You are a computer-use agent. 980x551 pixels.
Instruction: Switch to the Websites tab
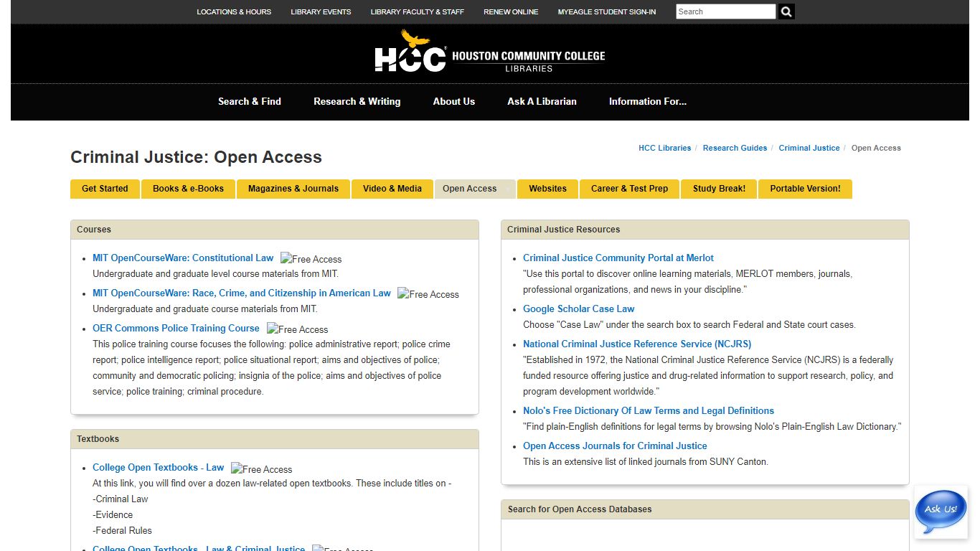click(x=547, y=189)
